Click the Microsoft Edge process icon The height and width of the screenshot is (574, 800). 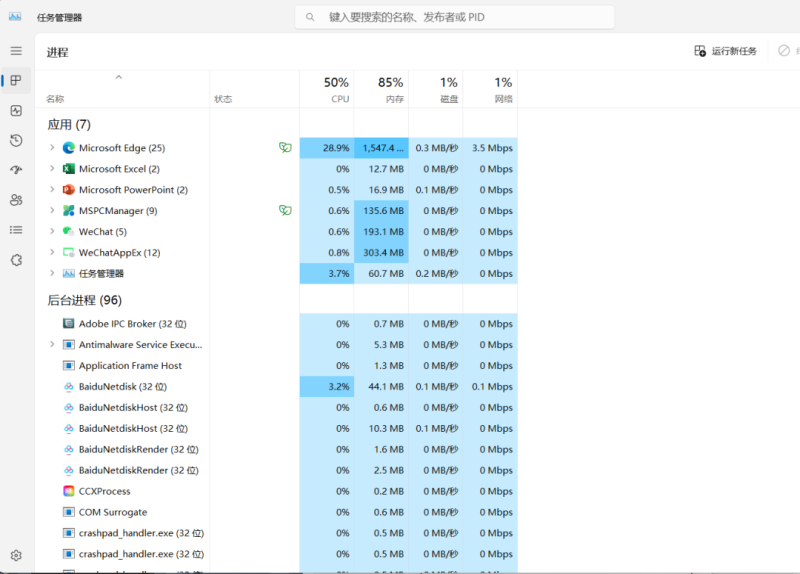[x=68, y=148]
